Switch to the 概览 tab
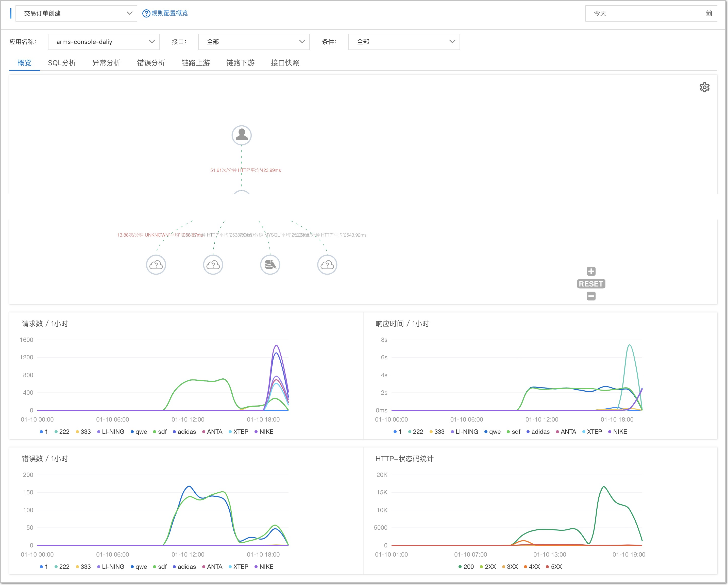 coord(24,63)
